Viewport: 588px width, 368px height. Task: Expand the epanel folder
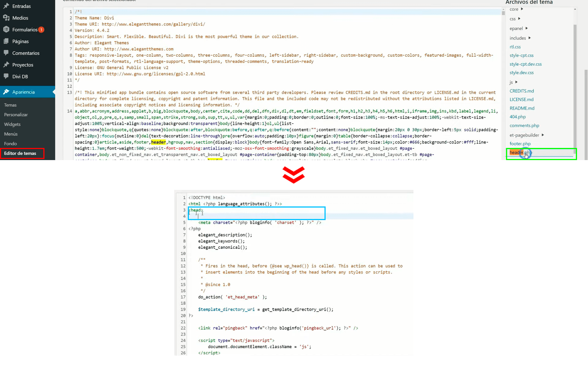tap(526, 28)
